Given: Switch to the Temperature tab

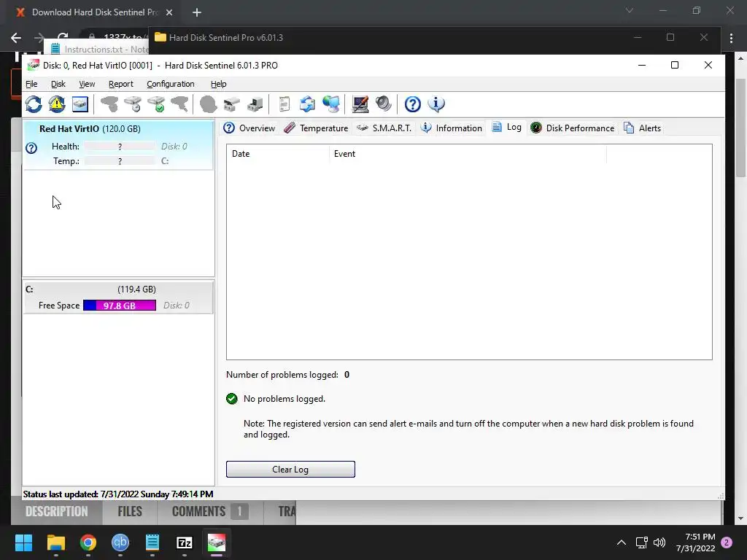Looking at the screenshot, I should pos(316,128).
